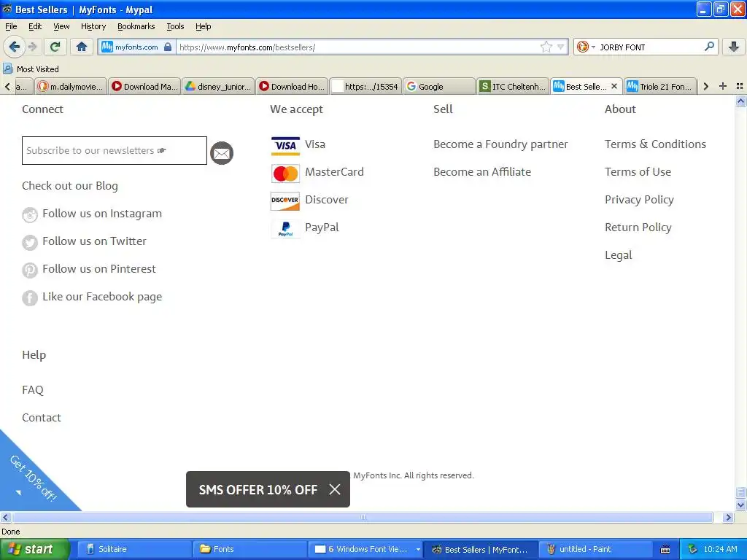Click the search magnifier icon
Image resolution: width=747 pixels, height=560 pixels.
tap(709, 47)
